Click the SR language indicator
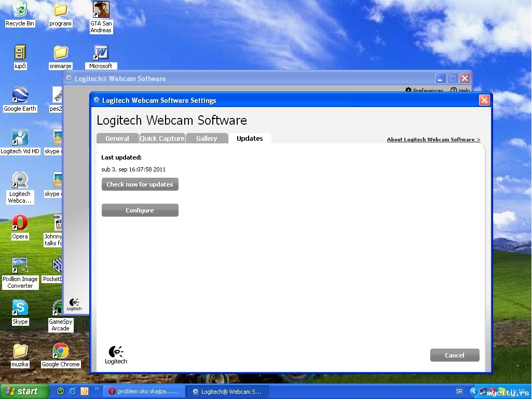Screen dimensions: 532x399 [x=459, y=392]
